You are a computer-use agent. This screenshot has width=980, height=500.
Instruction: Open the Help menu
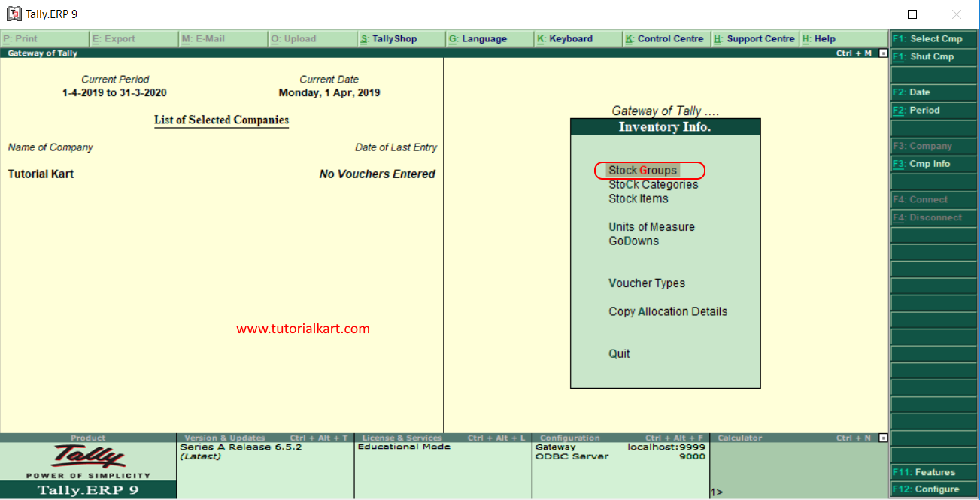[x=843, y=39]
